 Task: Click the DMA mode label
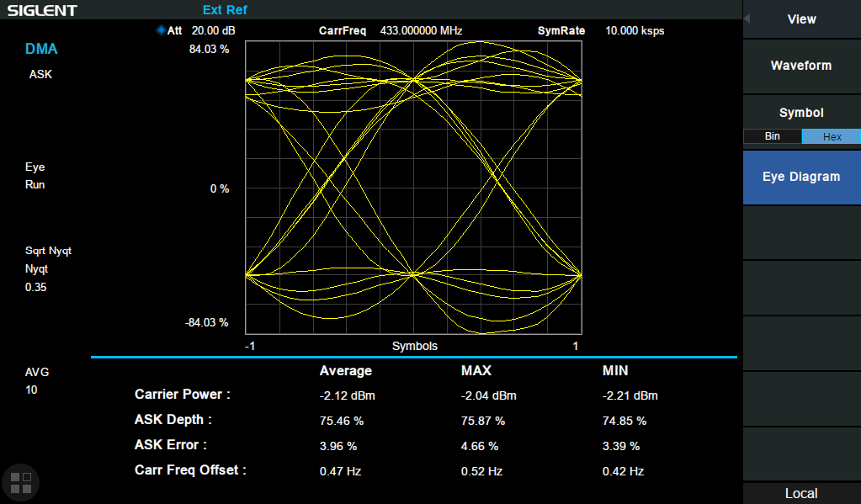41,49
